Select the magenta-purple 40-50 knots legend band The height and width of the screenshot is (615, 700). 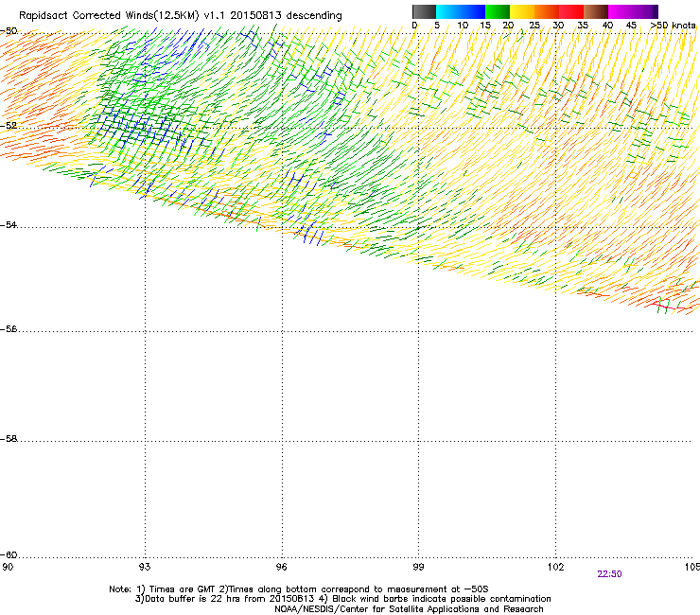point(633,11)
